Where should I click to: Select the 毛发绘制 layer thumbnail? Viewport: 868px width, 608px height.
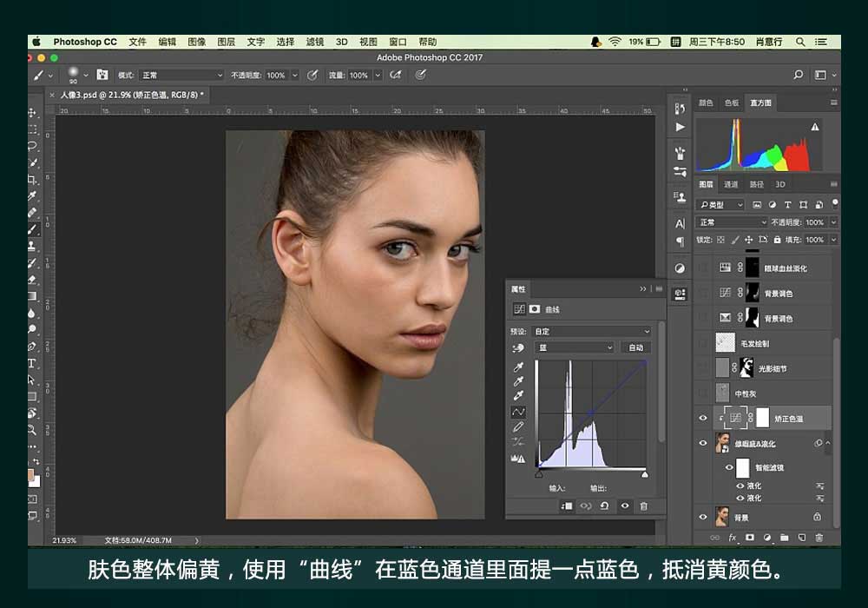pos(725,343)
